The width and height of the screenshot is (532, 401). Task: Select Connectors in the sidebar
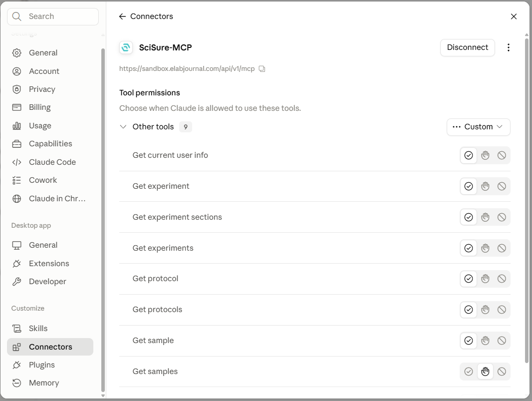50,347
